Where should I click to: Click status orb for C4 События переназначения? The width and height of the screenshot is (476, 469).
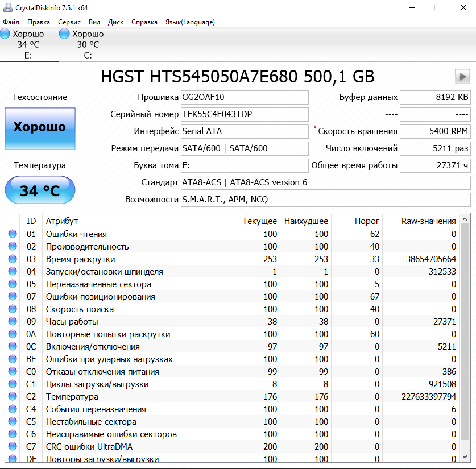coord(13,409)
